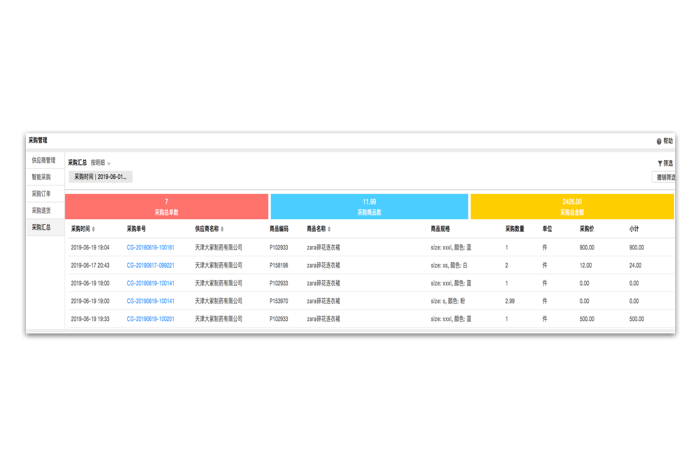700x470 pixels.
Task: Click supplier name in the P158198 row
Action: [218, 265]
